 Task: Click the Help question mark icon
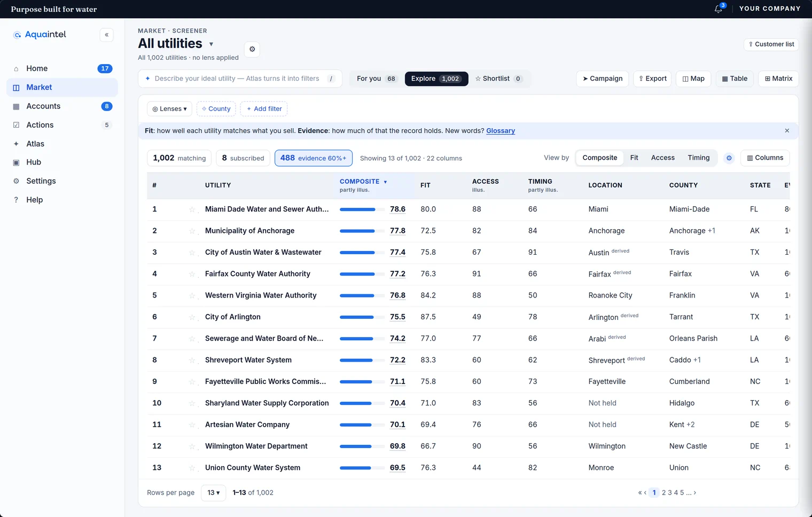tap(16, 200)
